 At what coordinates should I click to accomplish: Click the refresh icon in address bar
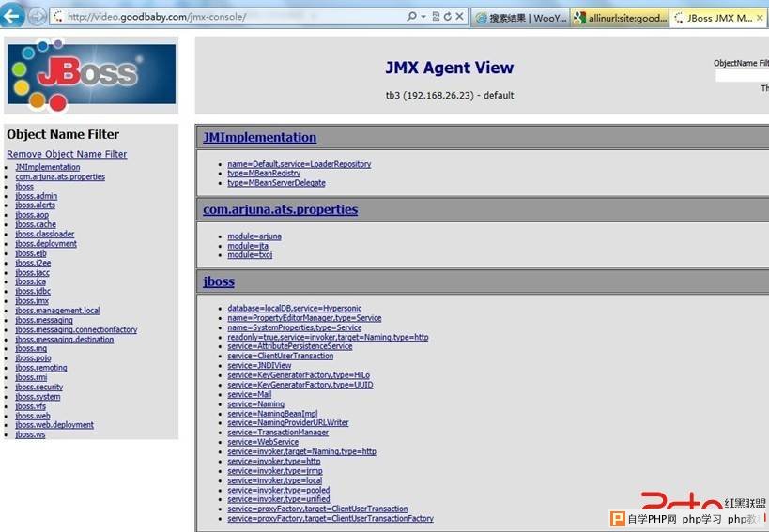pos(447,16)
